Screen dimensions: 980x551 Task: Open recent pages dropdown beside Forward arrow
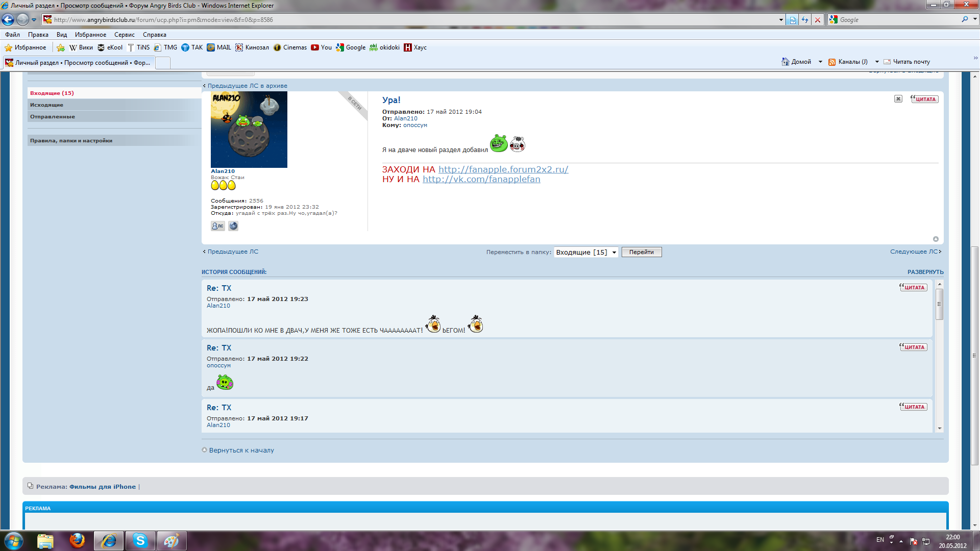tap(34, 20)
